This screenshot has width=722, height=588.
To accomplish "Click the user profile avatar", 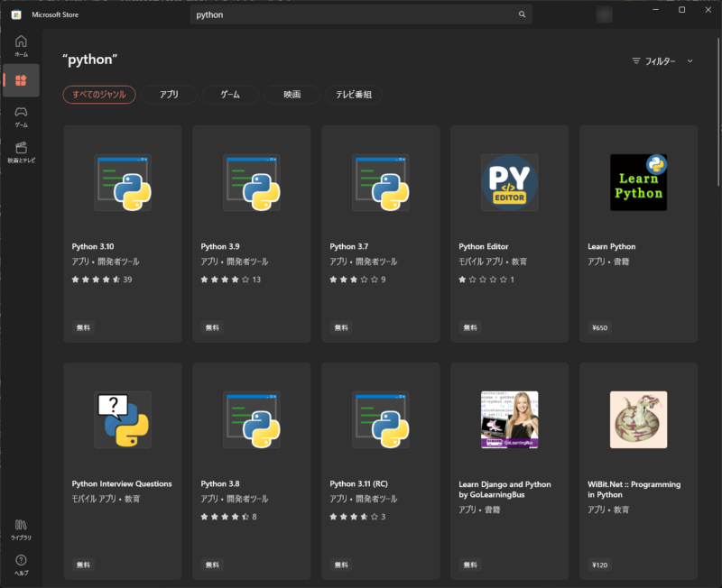I will click(x=604, y=14).
